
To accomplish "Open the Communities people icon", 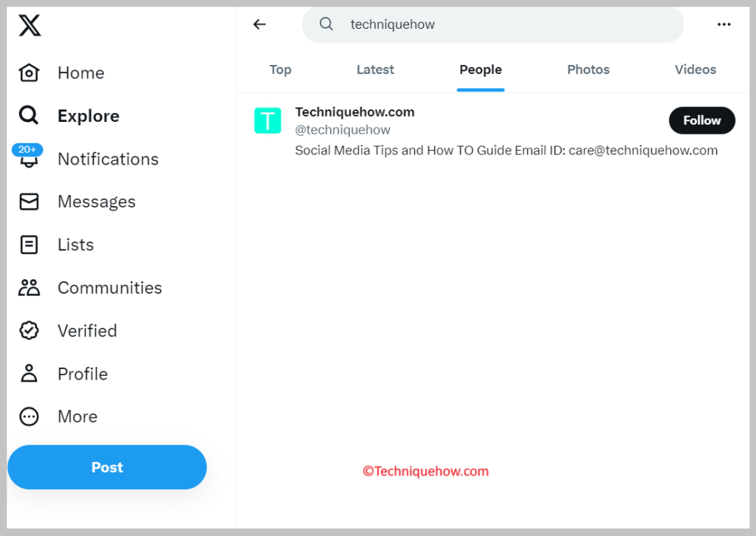I will [29, 287].
